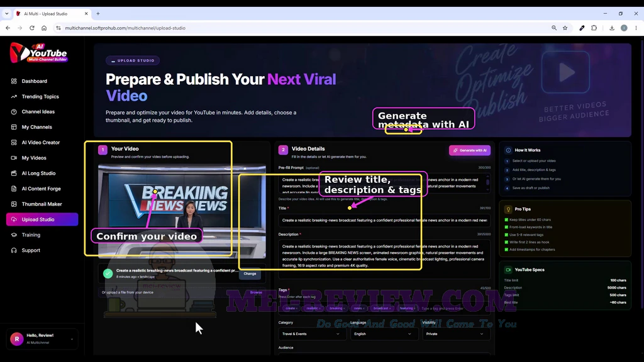The image size is (644, 362).
Task: Toggle 'Keep titles under 60 chars' checkbox
Action: pyautogui.click(x=506, y=219)
